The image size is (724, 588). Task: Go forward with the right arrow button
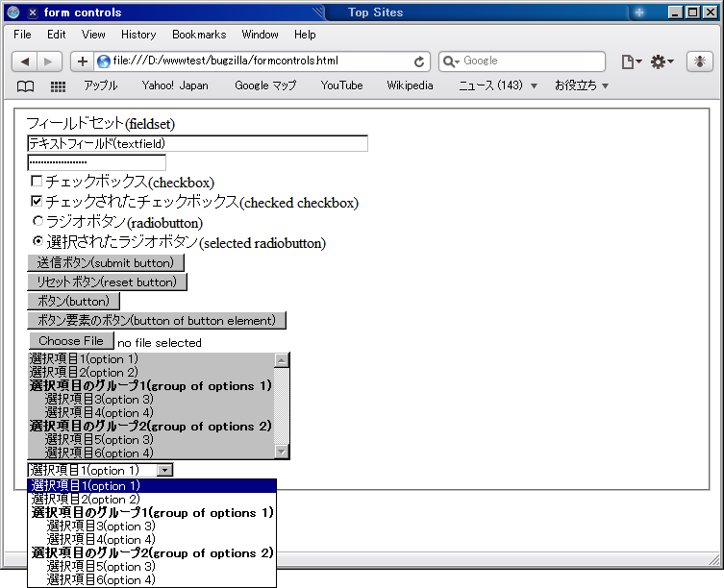[x=49, y=61]
